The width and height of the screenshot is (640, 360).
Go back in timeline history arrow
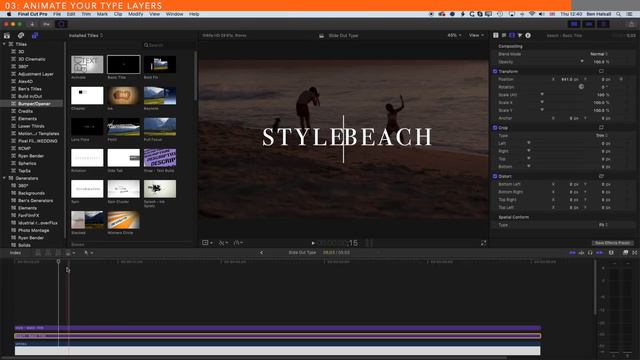coord(261,253)
